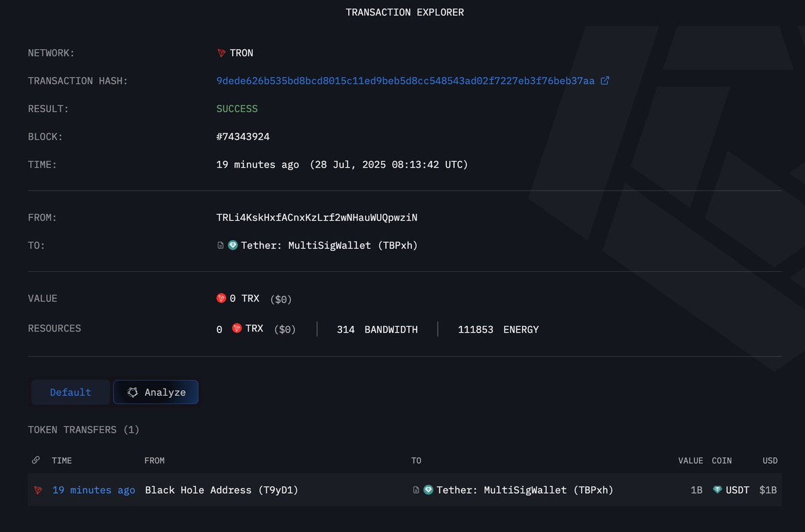This screenshot has width=805, height=532.
Task: Click the contract document icon beside Tether MultiSigWallet
Action: (220, 245)
